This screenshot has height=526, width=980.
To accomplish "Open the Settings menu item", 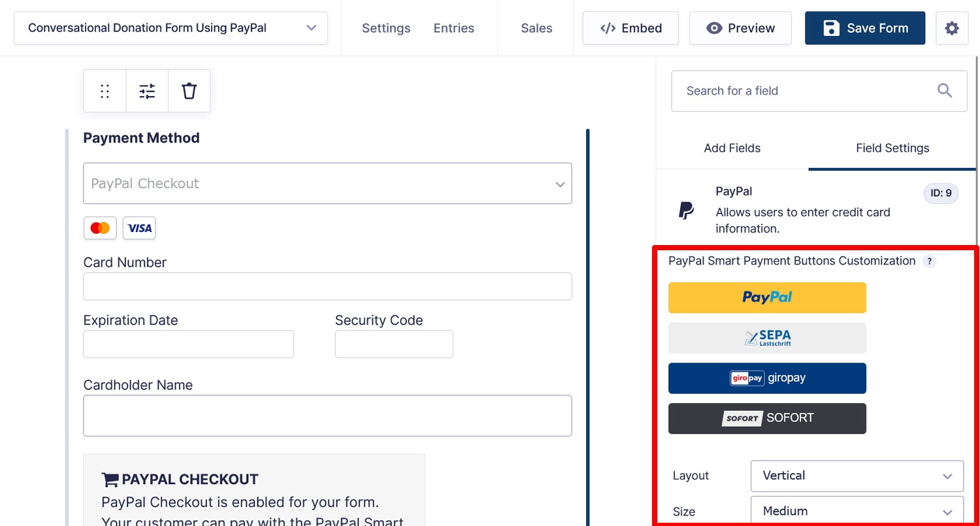I will coord(386,28).
